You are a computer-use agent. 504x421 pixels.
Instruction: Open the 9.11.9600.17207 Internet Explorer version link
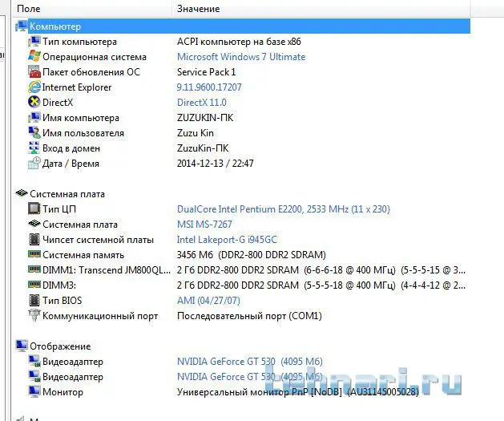[209, 87]
